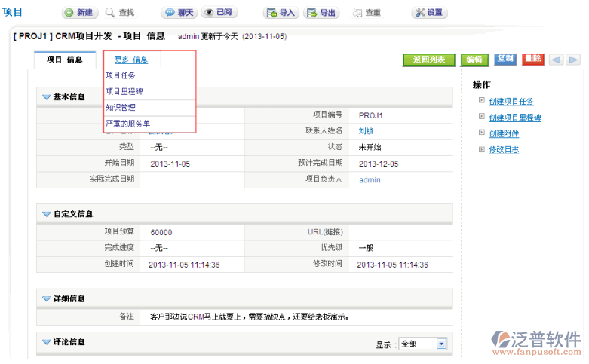Click the 导入 (Import) toolbar button
The height and width of the screenshot is (364, 589).
coord(281,13)
